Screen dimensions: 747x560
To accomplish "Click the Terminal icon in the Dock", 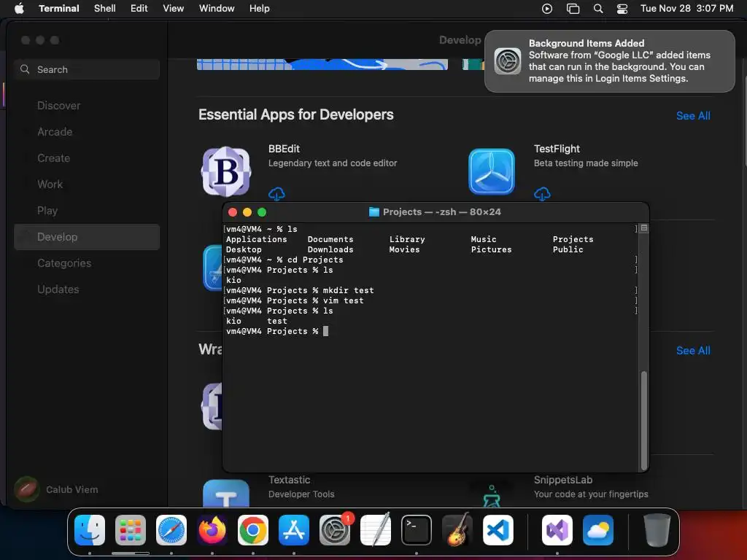I will point(417,530).
